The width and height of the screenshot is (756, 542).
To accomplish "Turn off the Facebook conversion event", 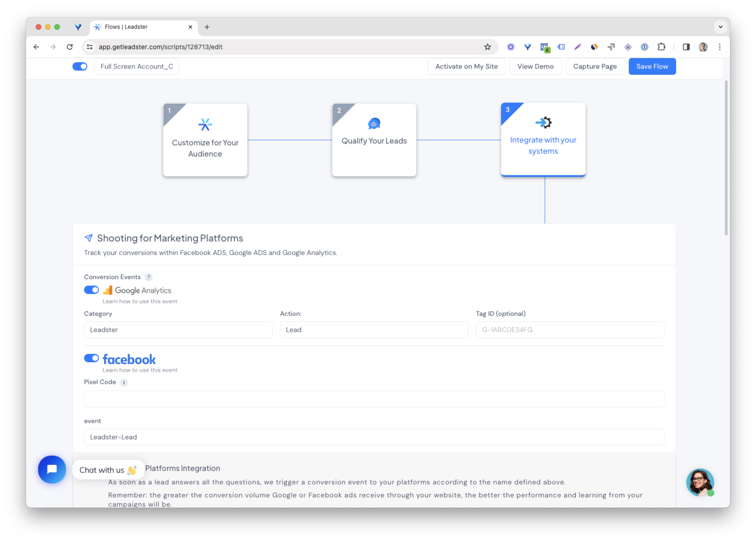I will [x=91, y=358].
